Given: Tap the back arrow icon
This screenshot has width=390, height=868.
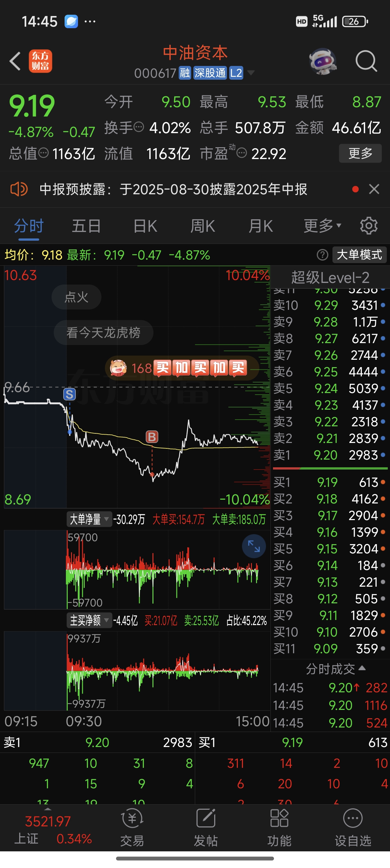Looking at the screenshot, I should click(15, 61).
